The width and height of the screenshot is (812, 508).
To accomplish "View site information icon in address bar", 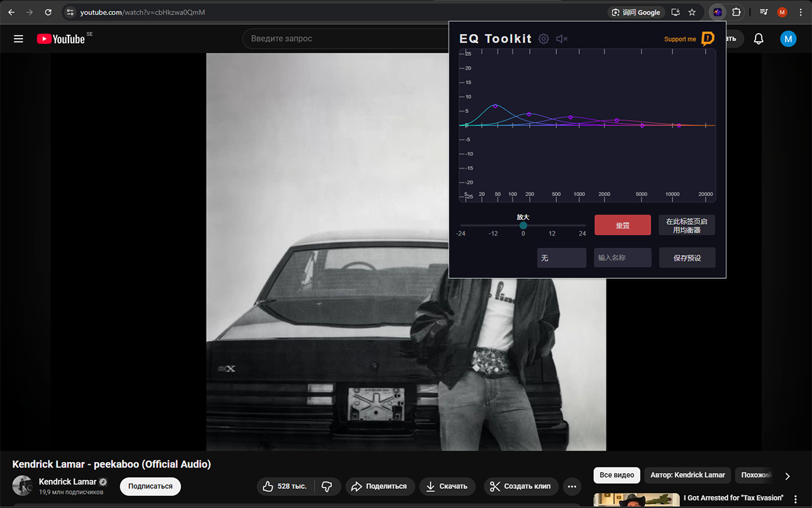I will [x=70, y=12].
